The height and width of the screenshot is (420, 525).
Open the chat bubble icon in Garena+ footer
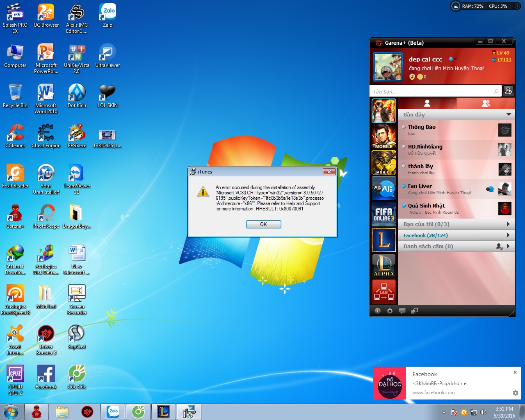pos(402,311)
